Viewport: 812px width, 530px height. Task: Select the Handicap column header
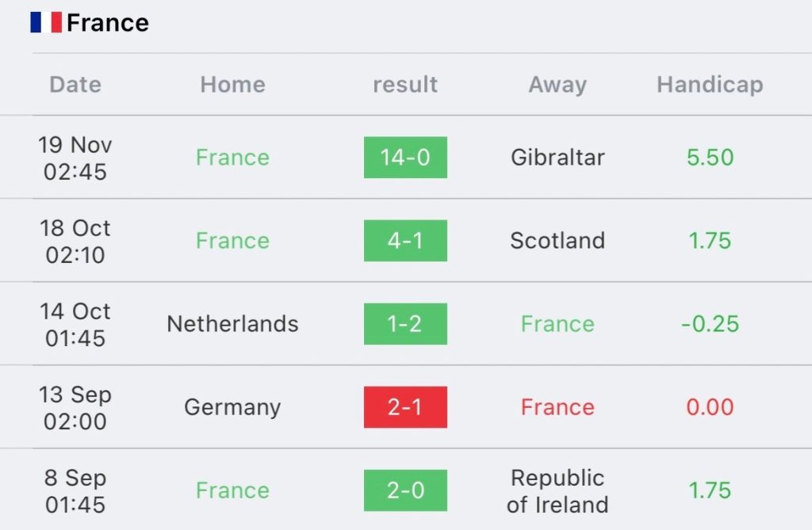[x=710, y=84]
